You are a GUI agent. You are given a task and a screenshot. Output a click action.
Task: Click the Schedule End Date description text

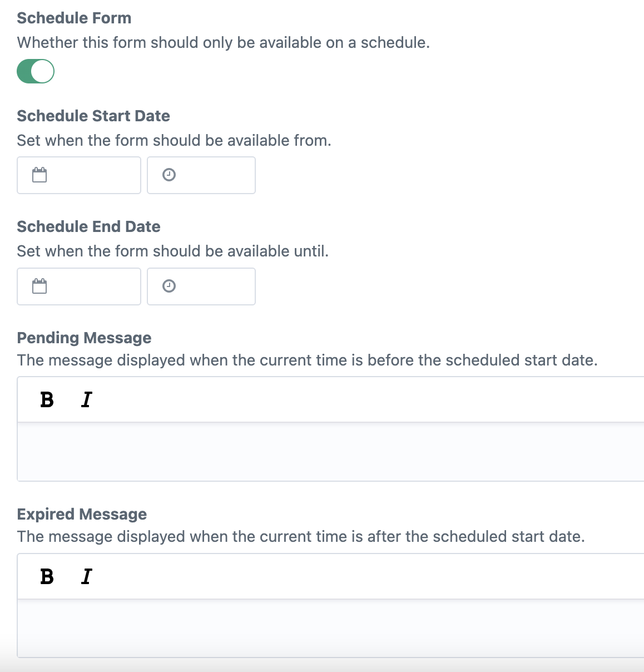point(173,251)
